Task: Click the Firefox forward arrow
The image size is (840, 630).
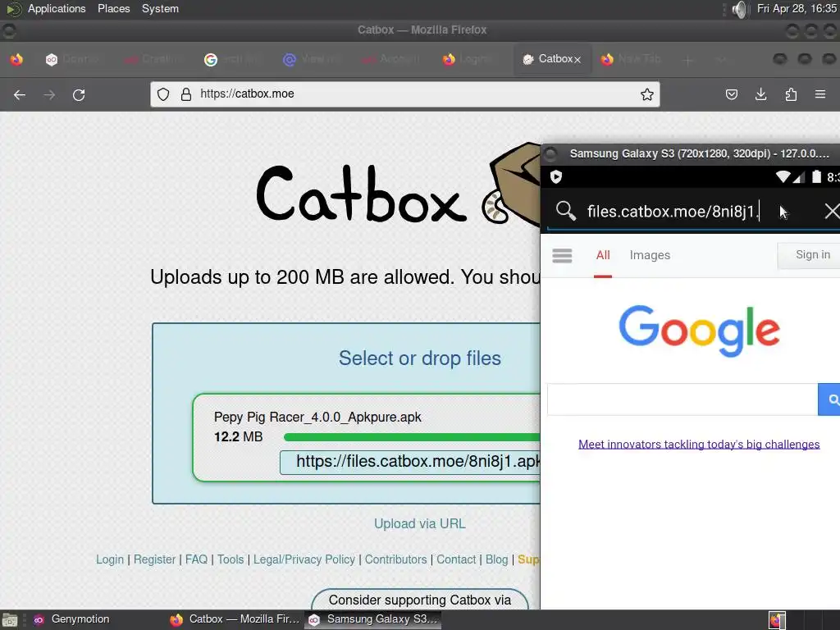Action: (49, 95)
